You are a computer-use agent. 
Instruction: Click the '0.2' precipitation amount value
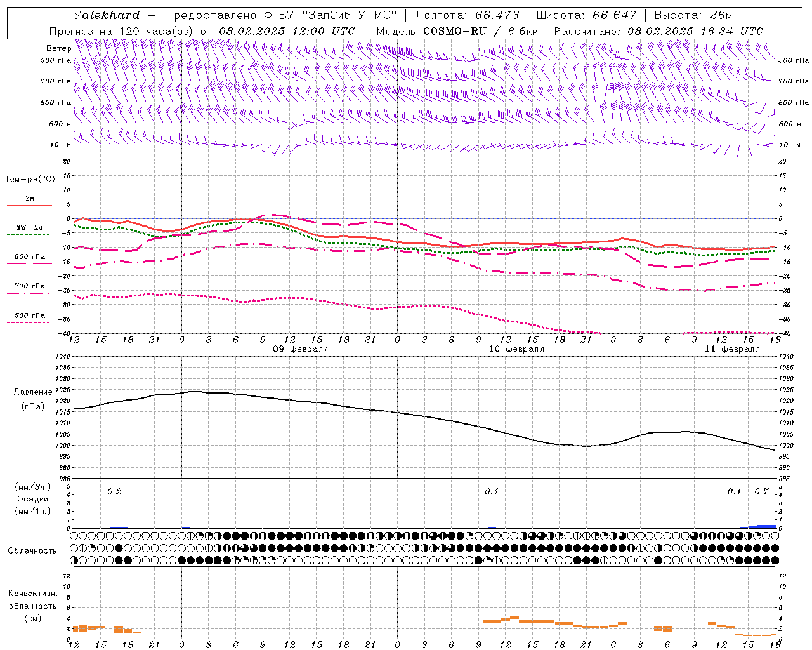114,492
